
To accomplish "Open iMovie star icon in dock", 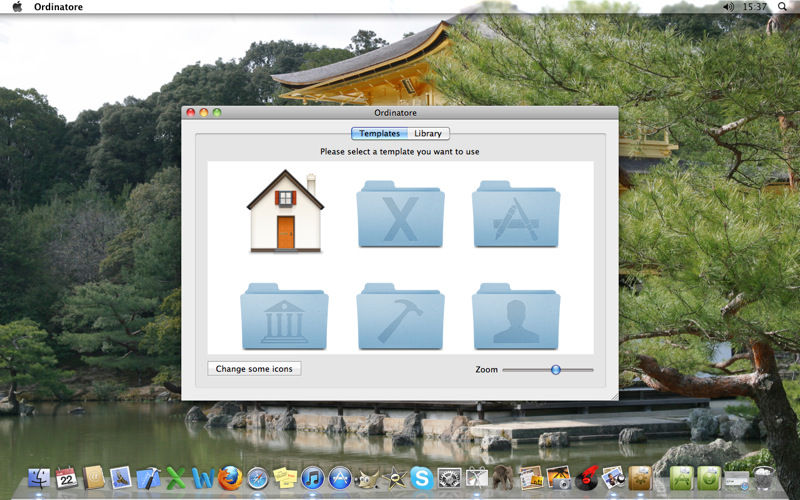I will pyautogui.click(x=394, y=478).
